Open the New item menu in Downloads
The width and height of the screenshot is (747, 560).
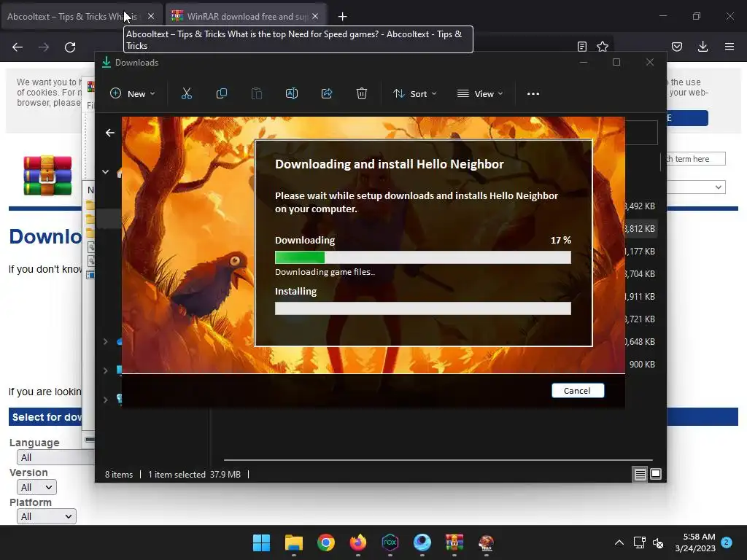point(133,94)
